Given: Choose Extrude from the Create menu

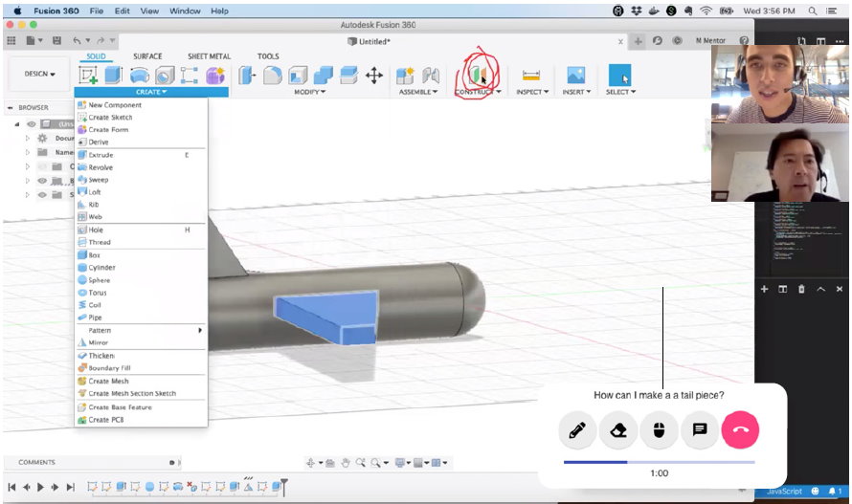Looking at the screenshot, I should (141, 155).
